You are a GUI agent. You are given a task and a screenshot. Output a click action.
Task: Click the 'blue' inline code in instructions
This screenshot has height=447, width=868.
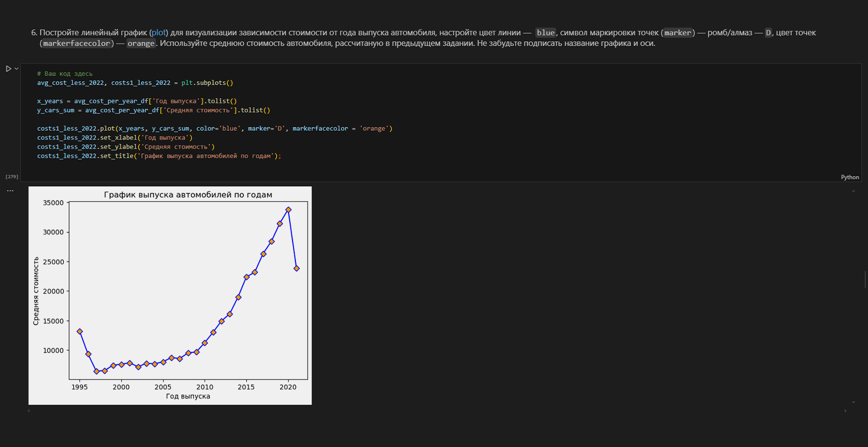pos(545,33)
